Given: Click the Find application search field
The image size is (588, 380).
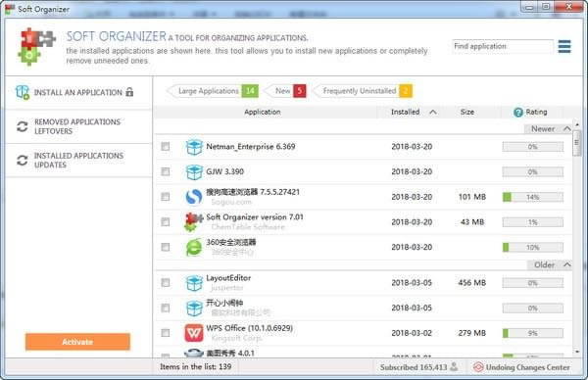Looking at the screenshot, I should coord(503,46).
